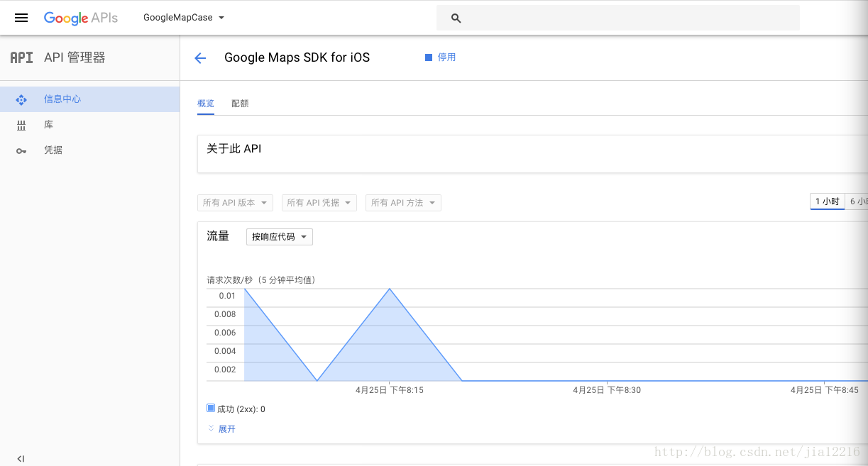Click the 信息中心 dashboard icon

click(21, 99)
